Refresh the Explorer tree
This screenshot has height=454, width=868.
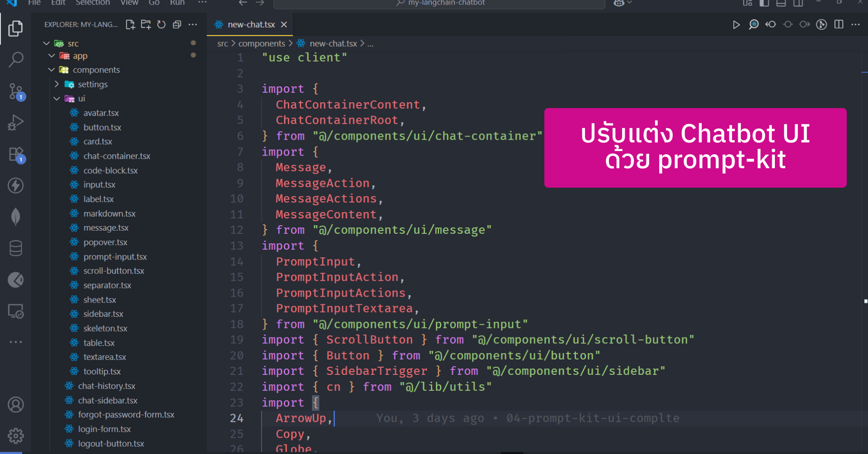161,24
